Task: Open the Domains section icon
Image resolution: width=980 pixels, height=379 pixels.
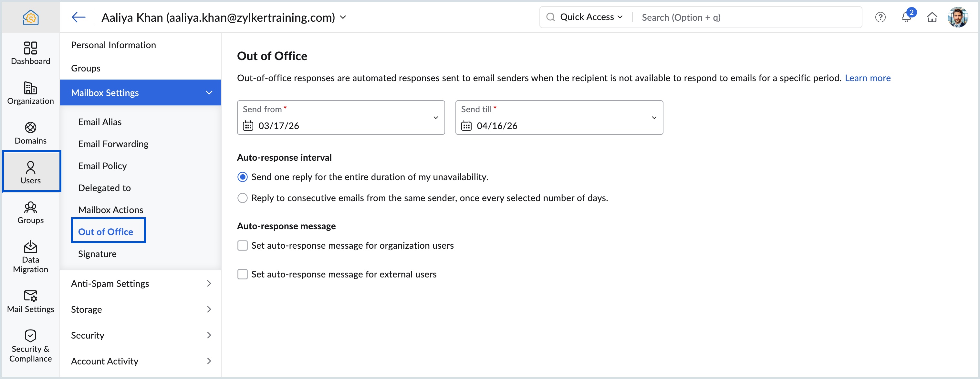Action: click(x=30, y=133)
